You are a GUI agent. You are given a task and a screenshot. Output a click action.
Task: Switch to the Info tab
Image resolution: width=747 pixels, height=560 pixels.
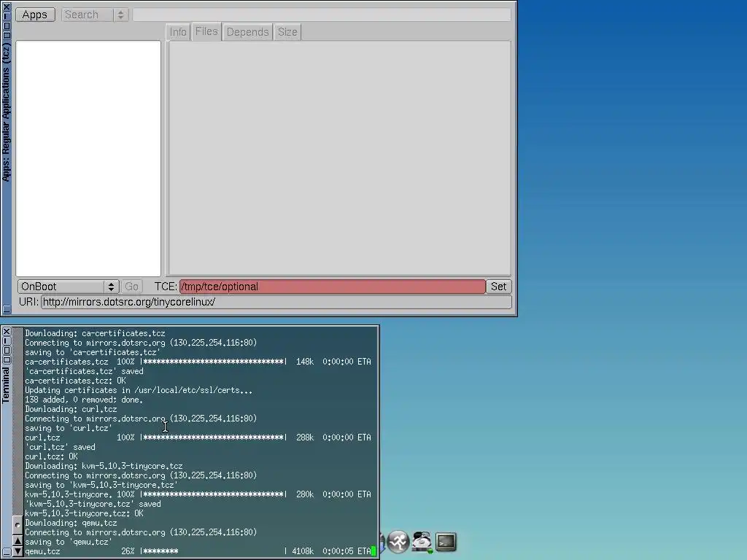tap(178, 32)
